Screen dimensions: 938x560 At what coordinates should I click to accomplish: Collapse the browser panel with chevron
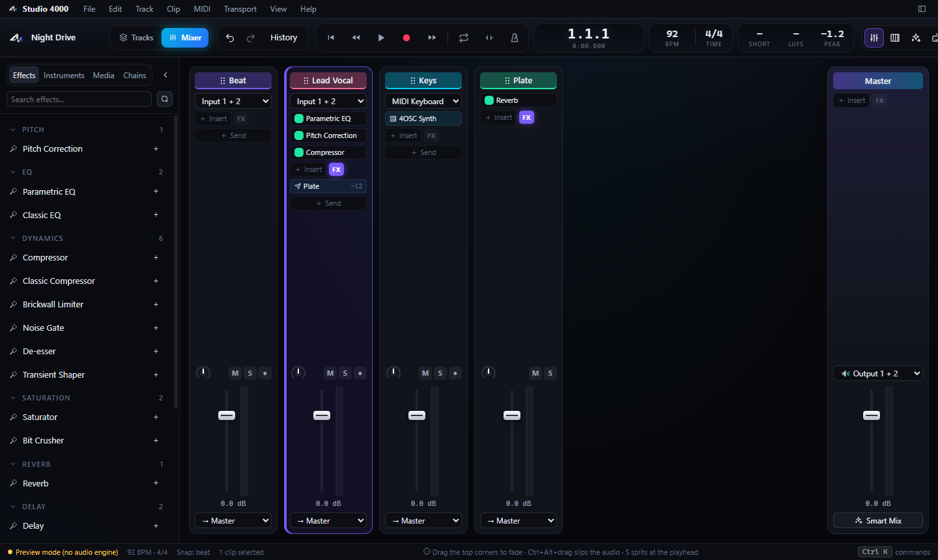[x=165, y=75]
